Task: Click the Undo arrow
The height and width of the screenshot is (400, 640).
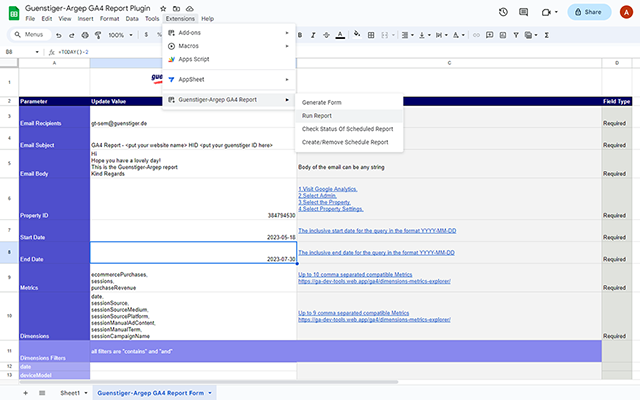Action: coord(59,35)
